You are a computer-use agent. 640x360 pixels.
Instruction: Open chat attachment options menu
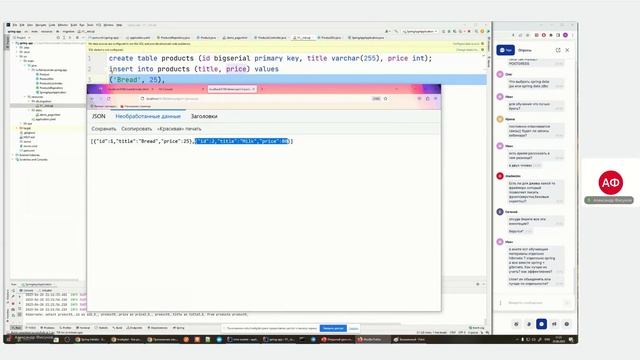(x=500, y=303)
